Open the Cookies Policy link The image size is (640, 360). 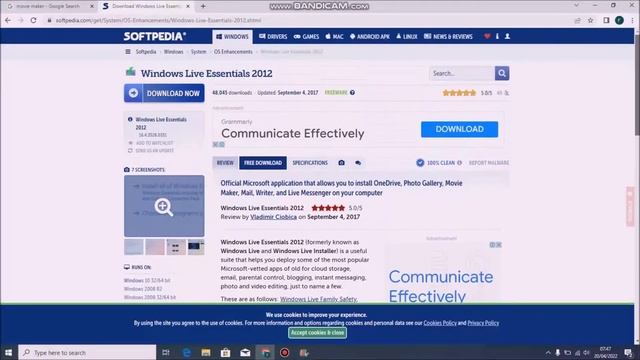point(440,323)
